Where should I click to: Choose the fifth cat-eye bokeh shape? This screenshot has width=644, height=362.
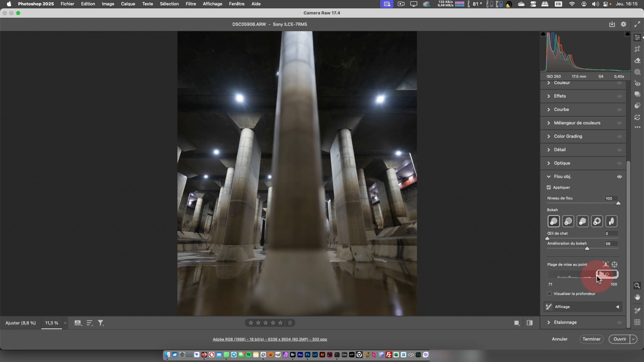tap(611, 221)
